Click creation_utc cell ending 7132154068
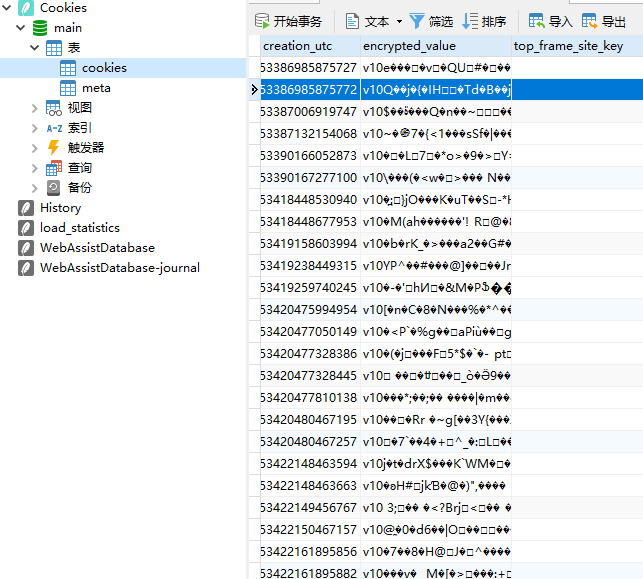Viewport: 643px width, 579px height. (x=310, y=134)
